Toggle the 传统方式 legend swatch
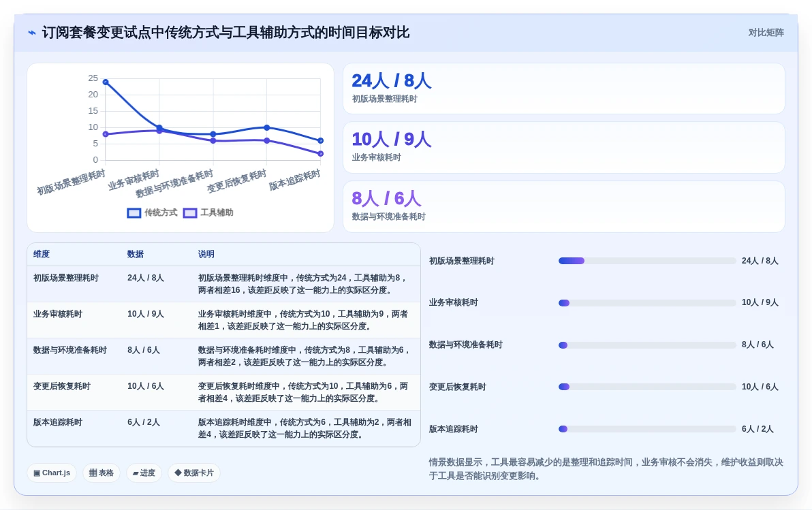 click(x=134, y=213)
